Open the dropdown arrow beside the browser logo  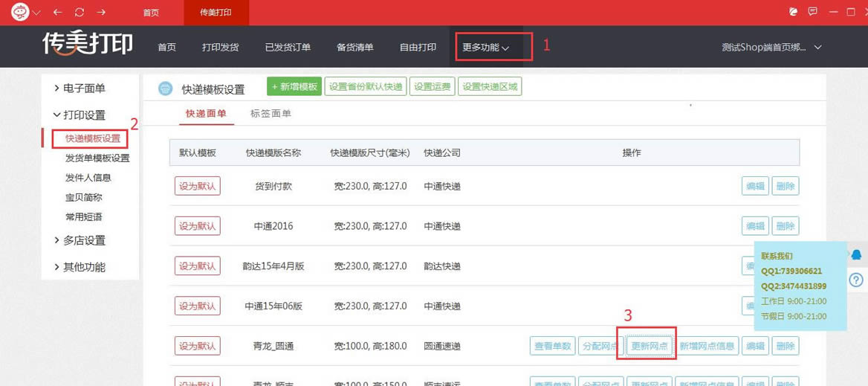pos(37,13)
